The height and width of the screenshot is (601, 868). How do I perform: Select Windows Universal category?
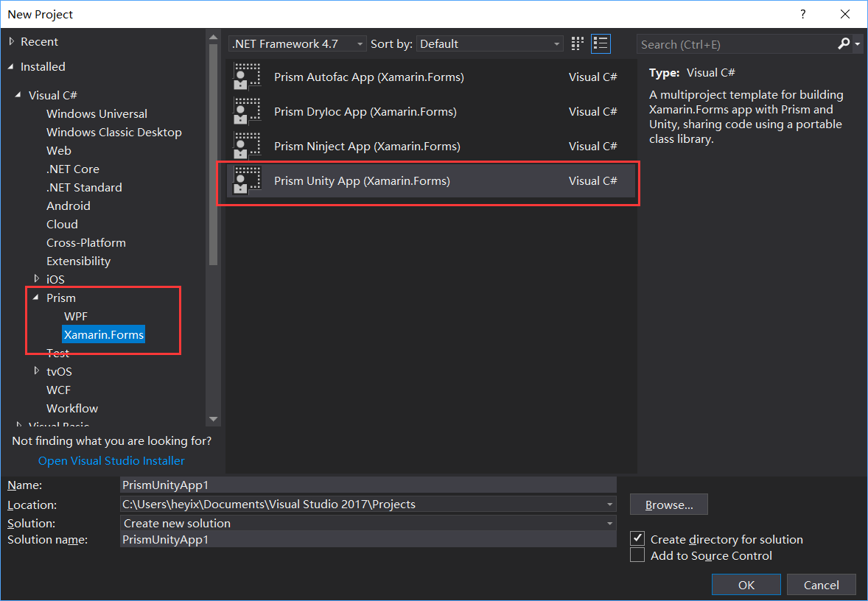click(97, 114)
